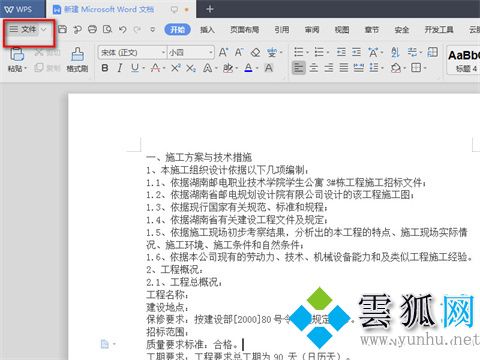Open the 安全 ribbon tab
480x360 pixels.
coord(402,29)
